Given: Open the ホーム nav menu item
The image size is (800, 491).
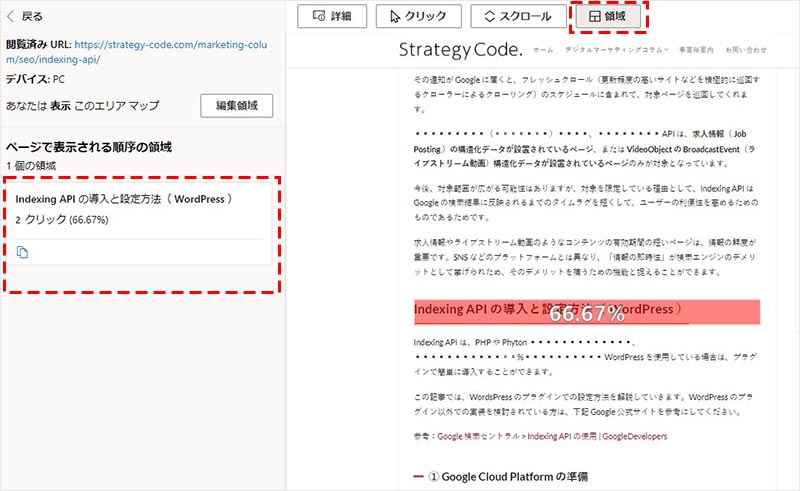Looking at the screenshot, I should pyautogui.click(x=542, y=49).
